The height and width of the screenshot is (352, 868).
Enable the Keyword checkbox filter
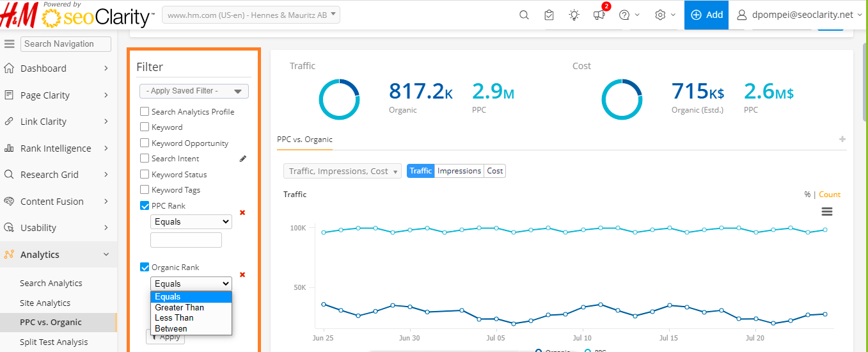145,127
